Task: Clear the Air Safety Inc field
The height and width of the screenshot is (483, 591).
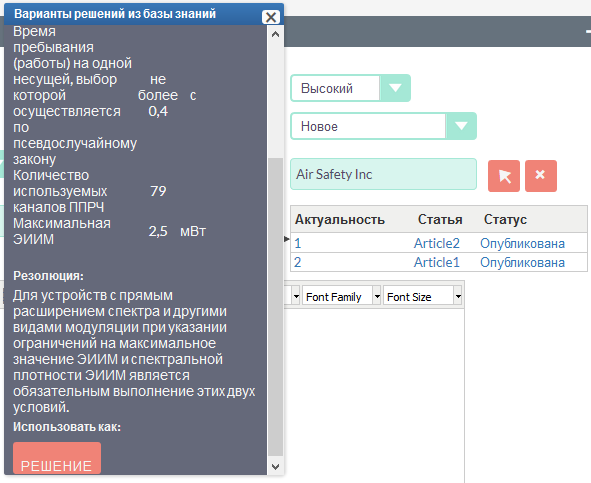Action: [540, 176]
